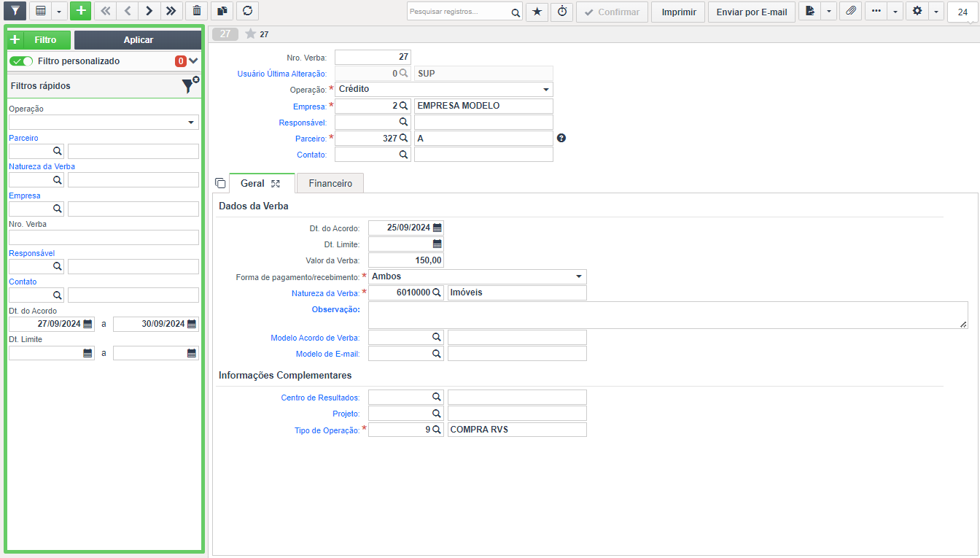Search Modelo Acordo de Verba lookup
The height and width of the screenshot is (558, 980).
437,337
